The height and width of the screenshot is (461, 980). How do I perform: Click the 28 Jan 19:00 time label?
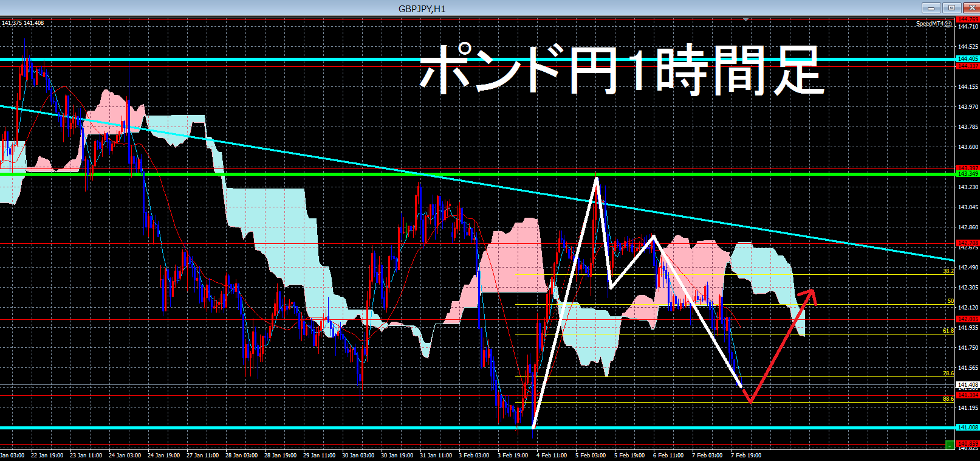[x=280, y=456]
